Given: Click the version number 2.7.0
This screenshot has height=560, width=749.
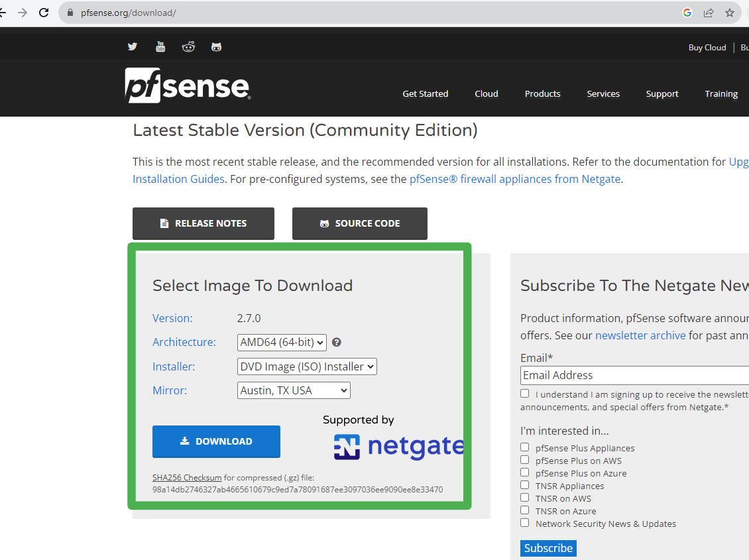Looking at the screenshot, I should pyautogui.click(x=249, y=318).
